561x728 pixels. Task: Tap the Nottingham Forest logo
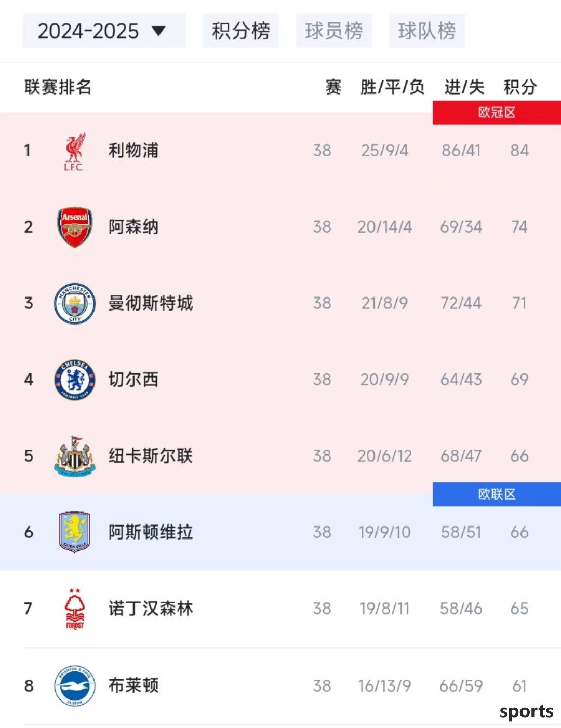[x=75, y=609]
